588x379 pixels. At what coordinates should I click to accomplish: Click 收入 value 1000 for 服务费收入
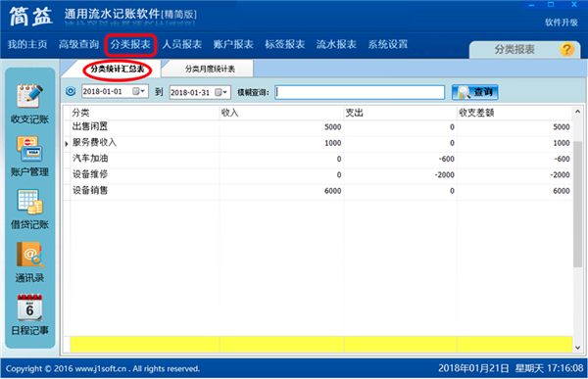pyautogui.click(x=332, y=143)
